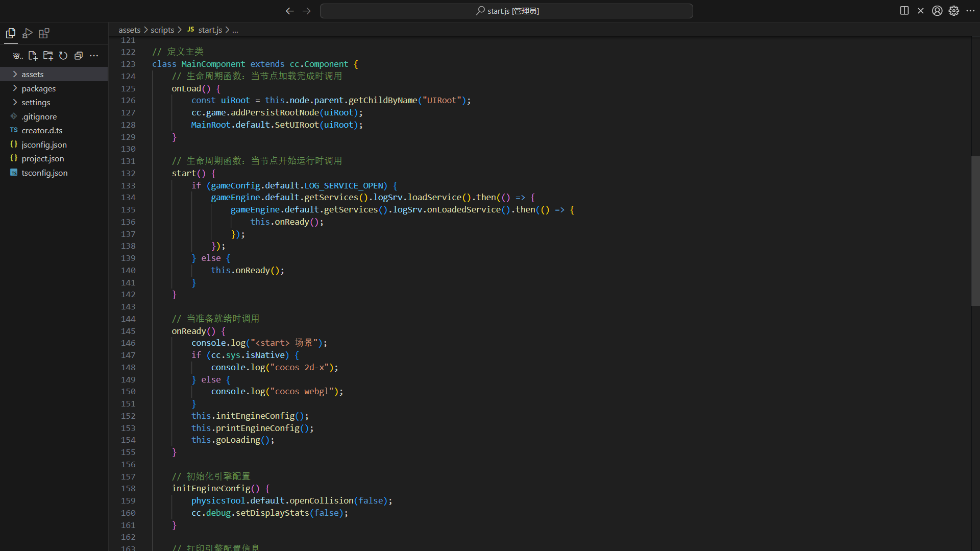This screenshot has width=980, height=551.
Task: Open jsconfig.json in the file tree
Action: 54,145
